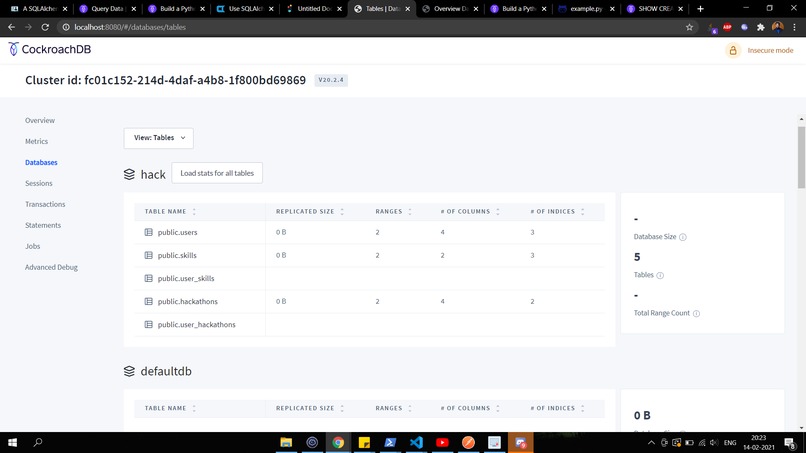Open File Explorer from the taskbar
The height and width of the screenshot is (453, 806).
point(286,442)
